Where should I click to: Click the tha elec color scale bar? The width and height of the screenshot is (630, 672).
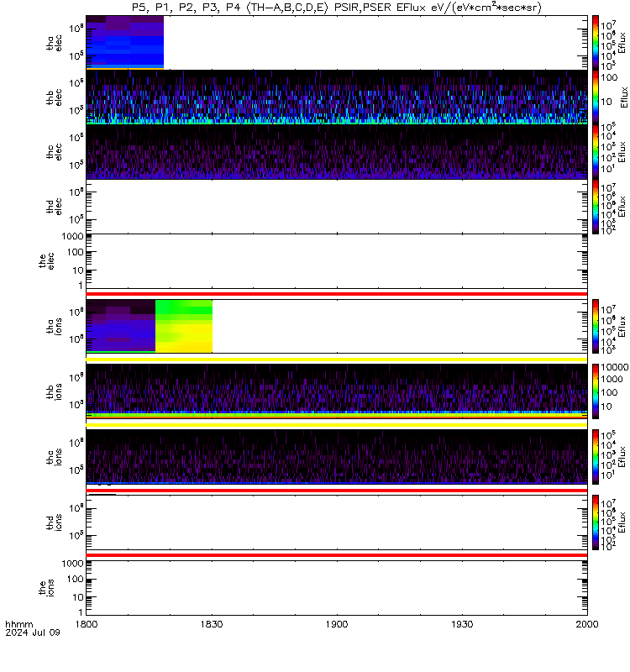click(596, 43)
